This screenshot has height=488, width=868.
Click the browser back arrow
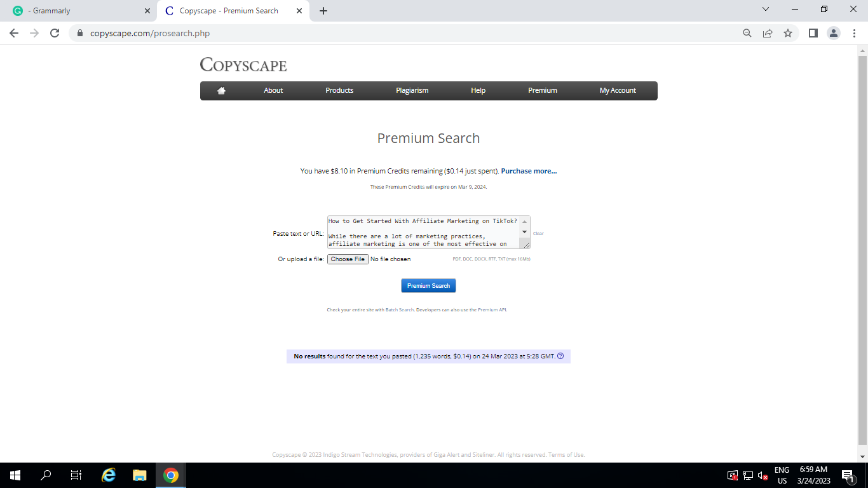(14, 33)
